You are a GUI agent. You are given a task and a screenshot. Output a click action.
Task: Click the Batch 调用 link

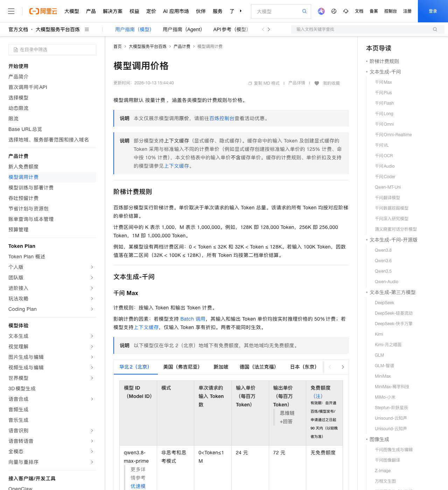[x=193, y=319]
